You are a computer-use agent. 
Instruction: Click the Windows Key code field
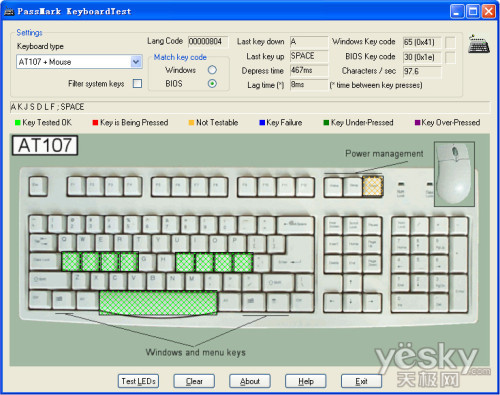click(x=422, y=42)
